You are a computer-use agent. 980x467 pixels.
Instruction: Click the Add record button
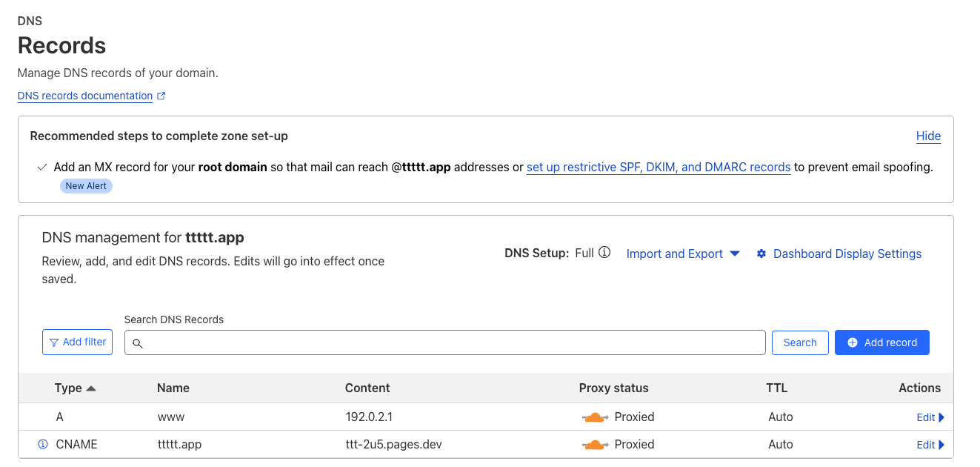pos(881,342)
